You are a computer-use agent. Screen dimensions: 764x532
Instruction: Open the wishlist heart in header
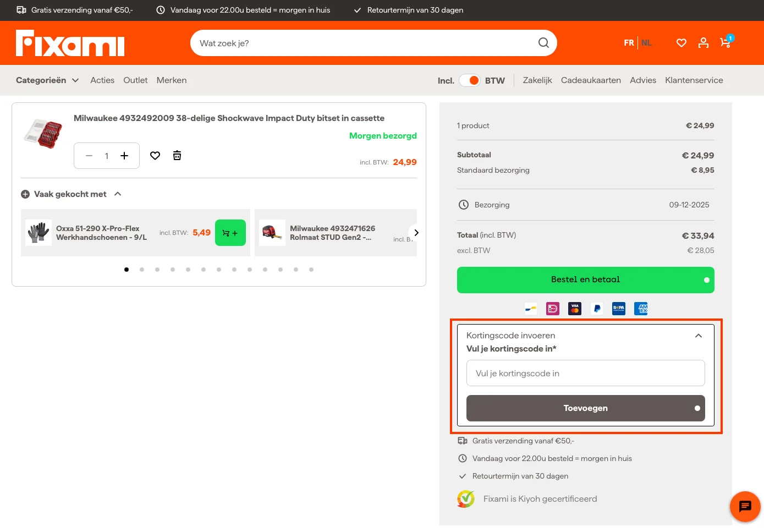point(681,43)
